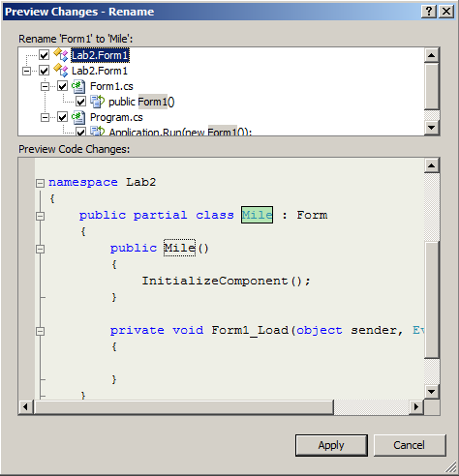Collapse the second Lab2.Form1 tree node
This screenshot has width=459, height=476.
(x=26, y=71)
